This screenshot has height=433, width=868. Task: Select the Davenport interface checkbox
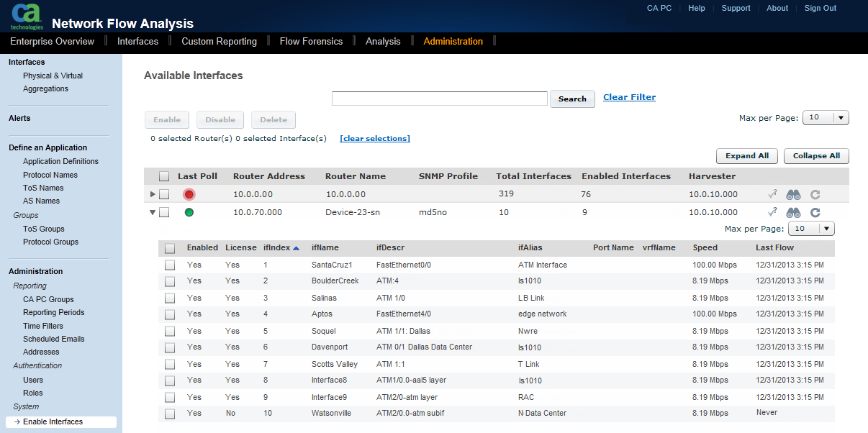coord(170,347)
